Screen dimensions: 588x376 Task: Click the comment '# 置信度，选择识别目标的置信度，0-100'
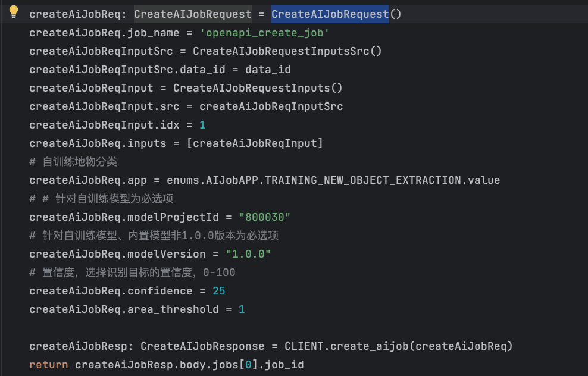(132, 272)
